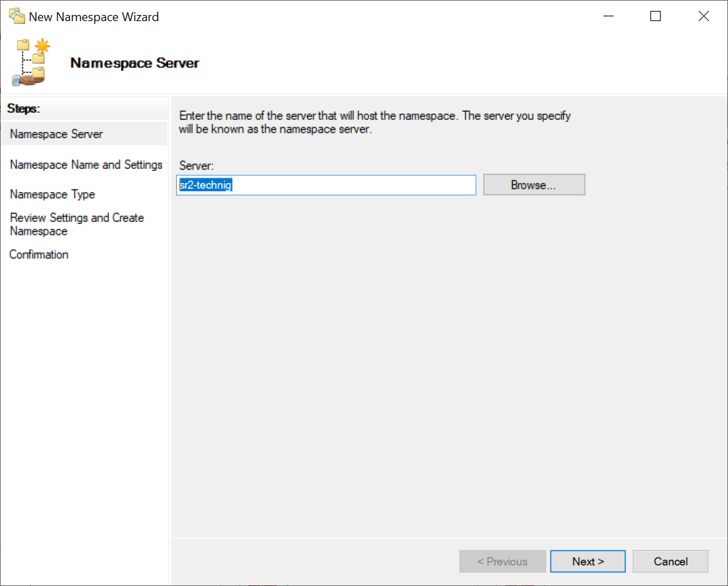Proceed with the Next > button
The image size is (728, 586).
588,561
